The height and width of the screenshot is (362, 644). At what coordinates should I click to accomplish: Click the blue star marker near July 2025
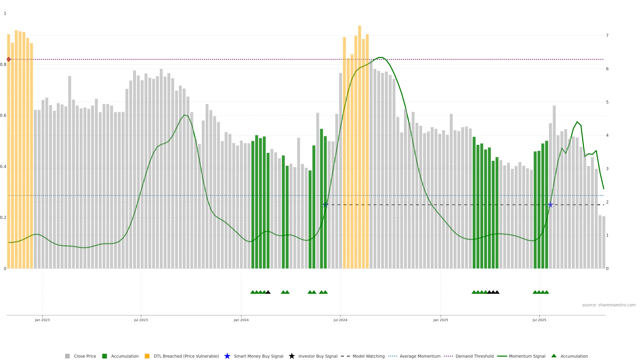pos(550,205)
